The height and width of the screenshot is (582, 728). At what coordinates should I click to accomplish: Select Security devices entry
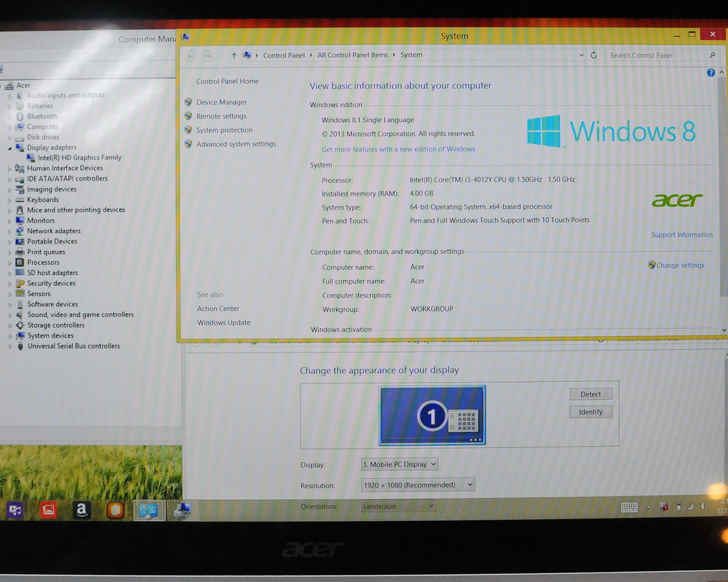pos(51,283)
